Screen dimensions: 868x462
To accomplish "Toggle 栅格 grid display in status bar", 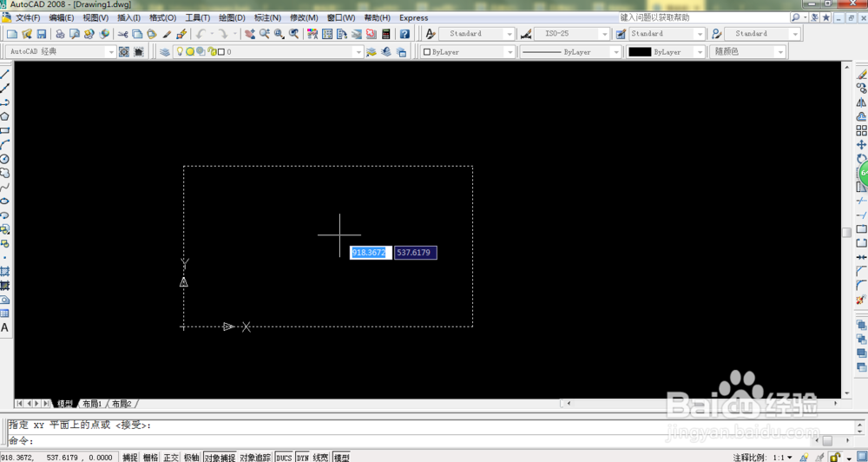I will [x=150, y=457].
